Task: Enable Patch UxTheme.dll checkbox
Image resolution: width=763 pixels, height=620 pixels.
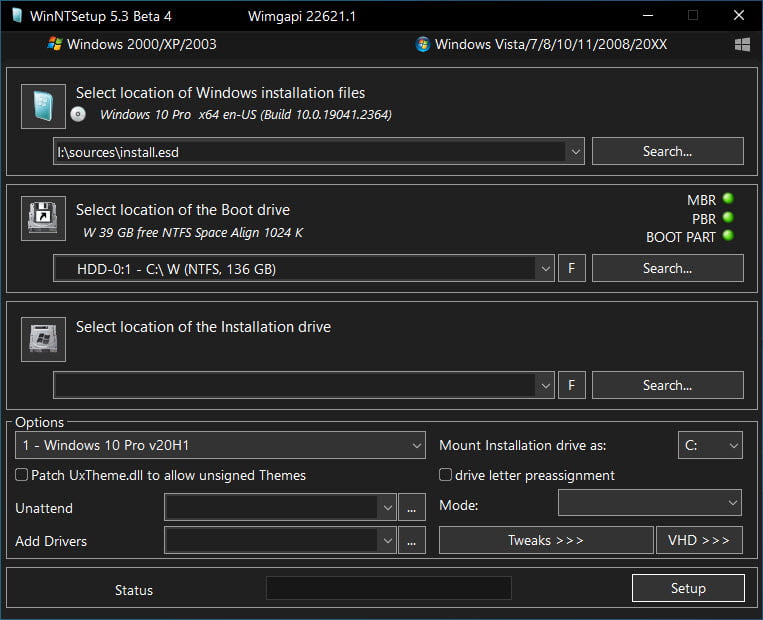Action: coord(21,474)
